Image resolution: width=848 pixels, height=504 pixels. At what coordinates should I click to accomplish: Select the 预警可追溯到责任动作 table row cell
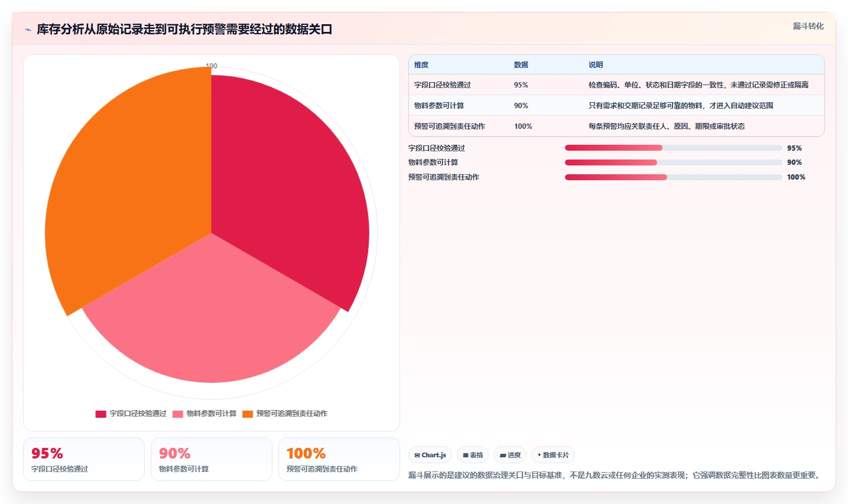[450, 126]
